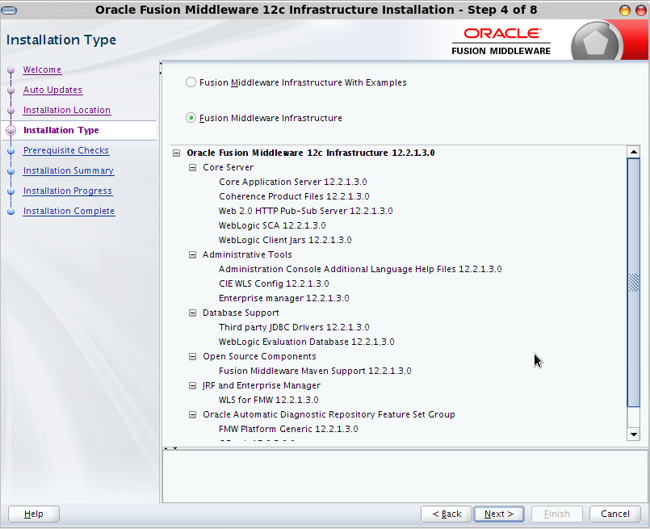
Task: Click the vertical scrollbar thumb of the tree
Action: click(x=633, y=282)
